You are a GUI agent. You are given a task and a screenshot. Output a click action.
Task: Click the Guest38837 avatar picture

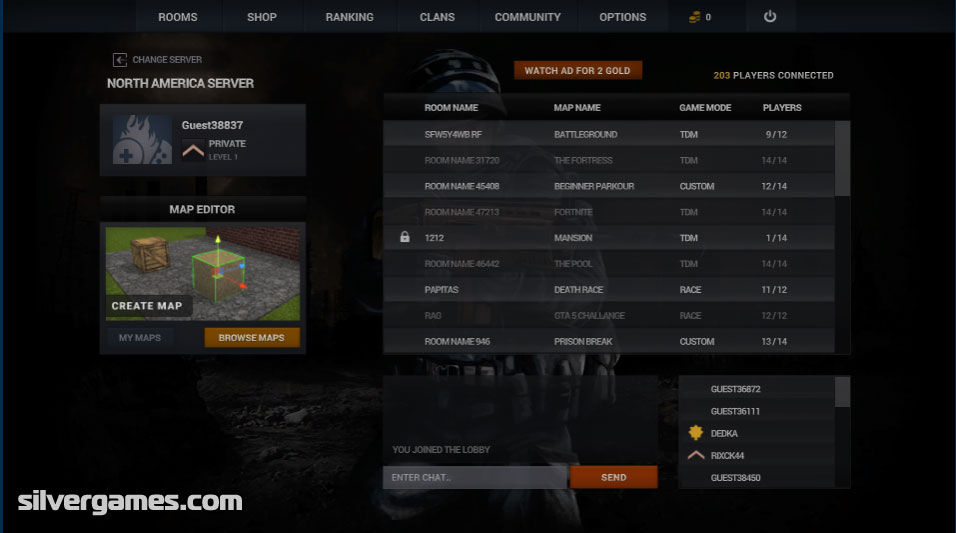click(142, 140)
